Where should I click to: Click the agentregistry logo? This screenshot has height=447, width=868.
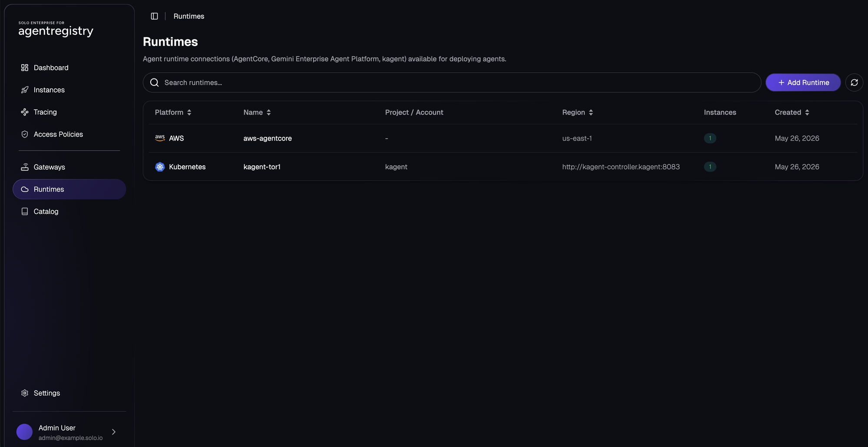point(56,29)
